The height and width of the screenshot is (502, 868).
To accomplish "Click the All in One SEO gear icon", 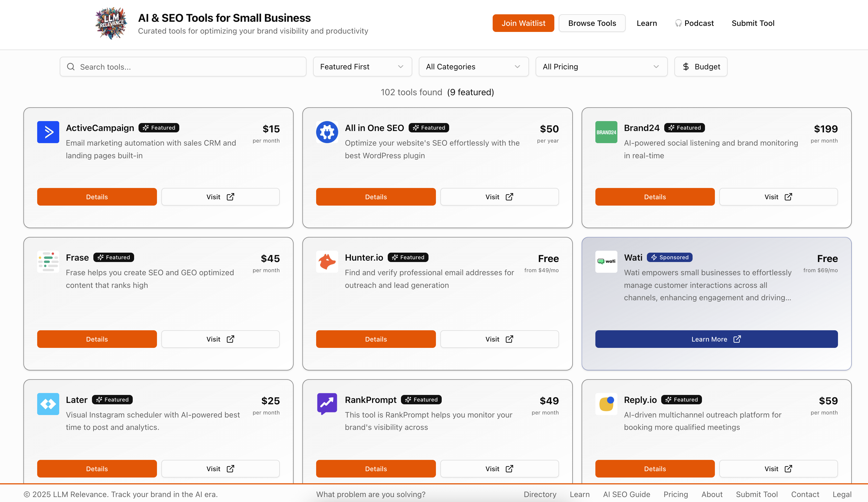I will click(327, 132).
